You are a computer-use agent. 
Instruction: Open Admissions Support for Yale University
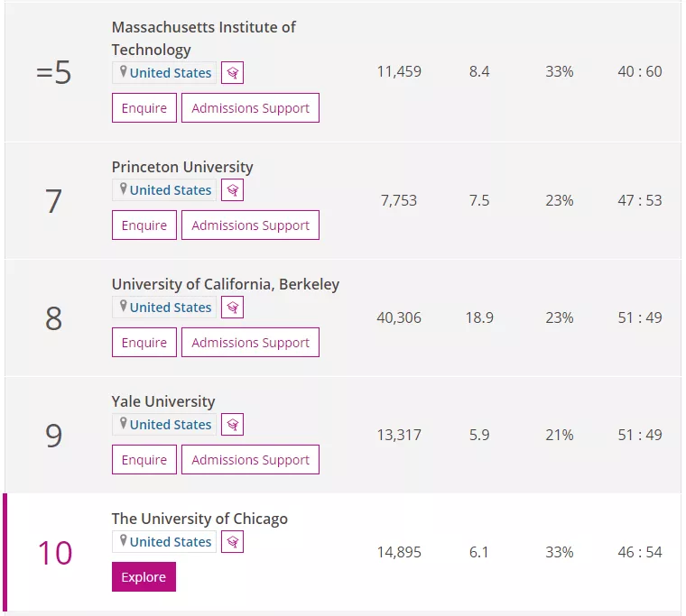[x=250, y=459]
